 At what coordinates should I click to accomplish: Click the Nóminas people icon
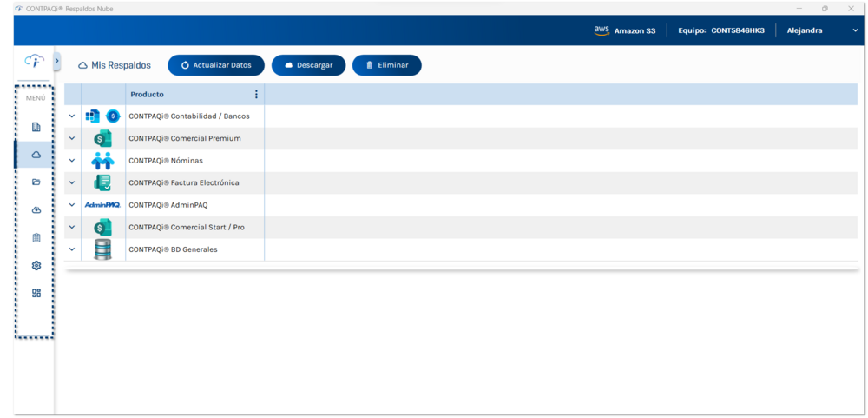(102, 161)
